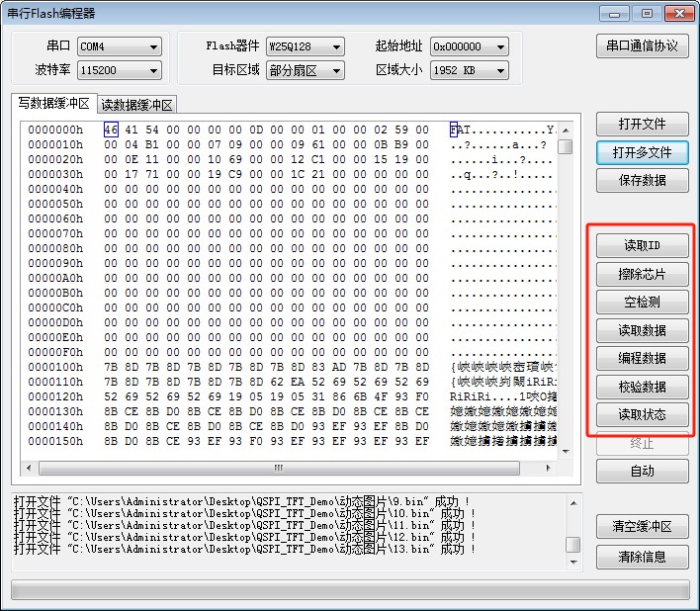The width and height of the screenshot is (700, 611).
Task: Click the 保存数据 button
Action: tap(642, 180)
